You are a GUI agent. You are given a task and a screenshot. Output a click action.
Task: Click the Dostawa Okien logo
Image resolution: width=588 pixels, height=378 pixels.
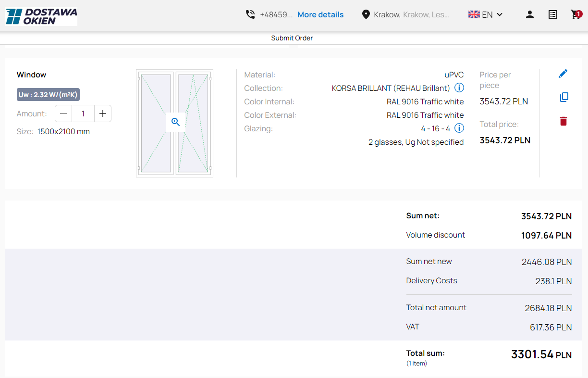coord(41,16)
